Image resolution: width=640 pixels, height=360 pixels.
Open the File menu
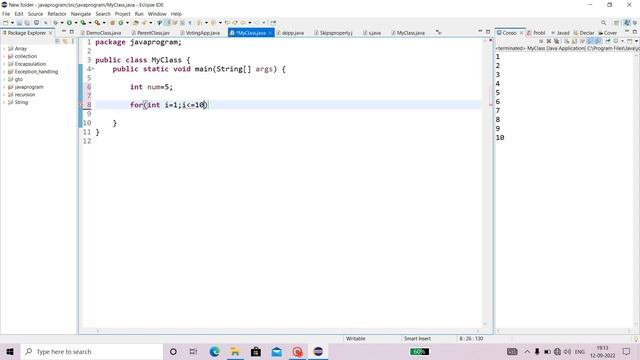click(x=6, y=14)
